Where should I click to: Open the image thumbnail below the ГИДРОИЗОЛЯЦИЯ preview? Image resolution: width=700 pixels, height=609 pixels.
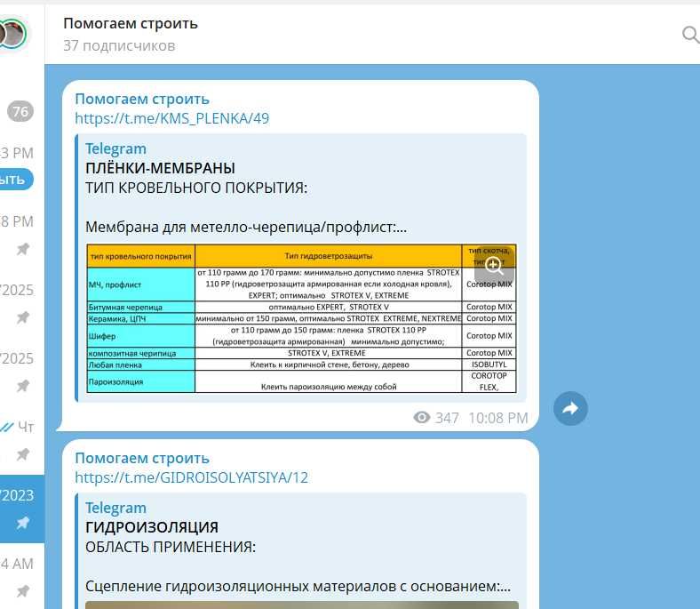coord(302,605)
